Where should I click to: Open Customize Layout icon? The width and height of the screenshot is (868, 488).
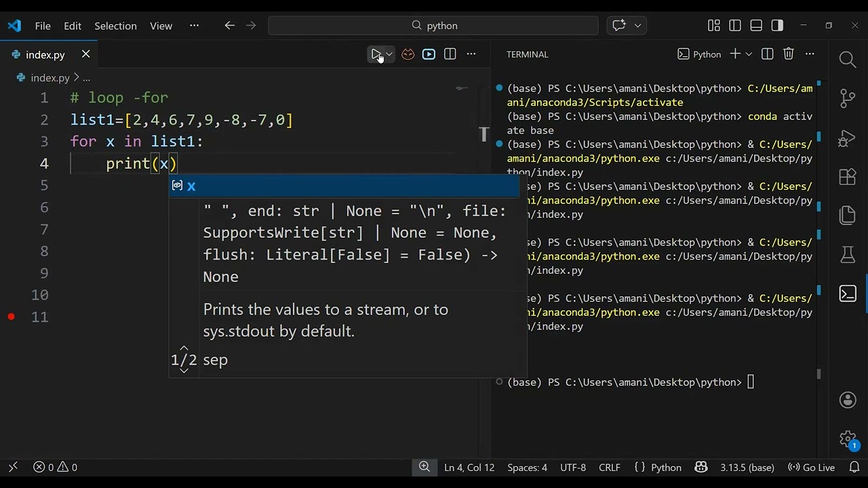click(x=713, y=26)
